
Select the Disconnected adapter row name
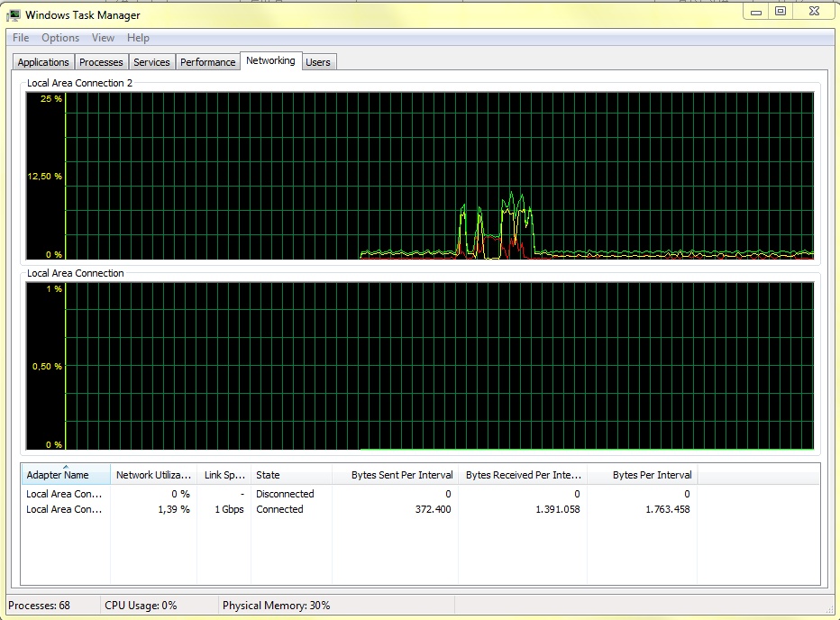64,494
